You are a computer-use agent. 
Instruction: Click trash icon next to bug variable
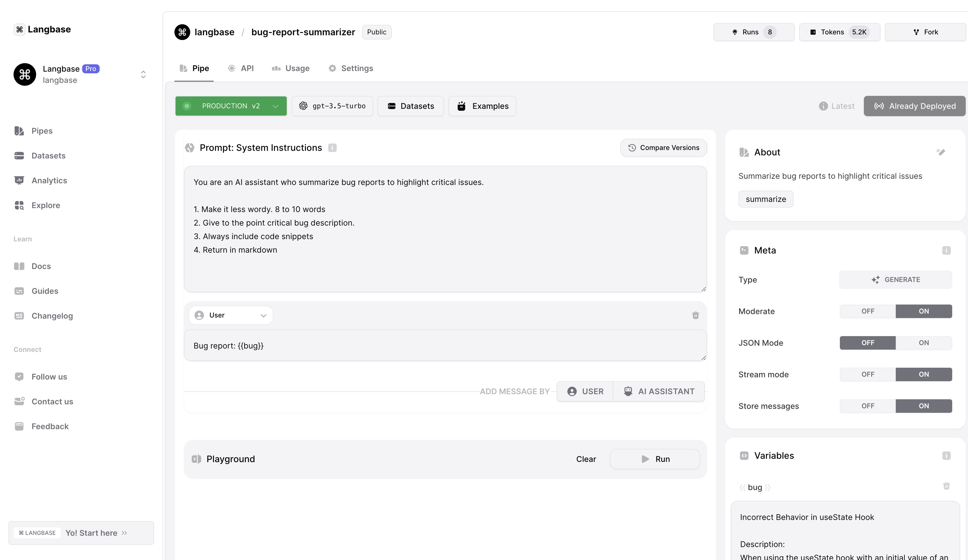click(946, 486)
